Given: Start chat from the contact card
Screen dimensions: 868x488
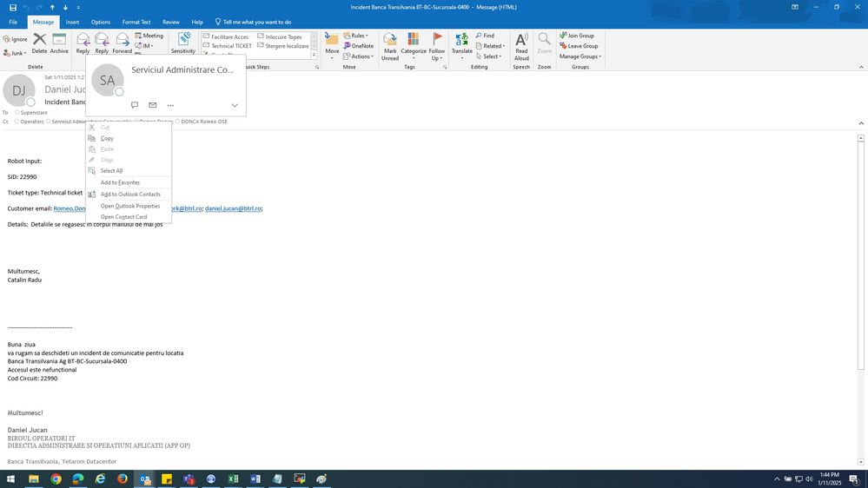Looking at the screenshot, I should (x=135, y=105).
